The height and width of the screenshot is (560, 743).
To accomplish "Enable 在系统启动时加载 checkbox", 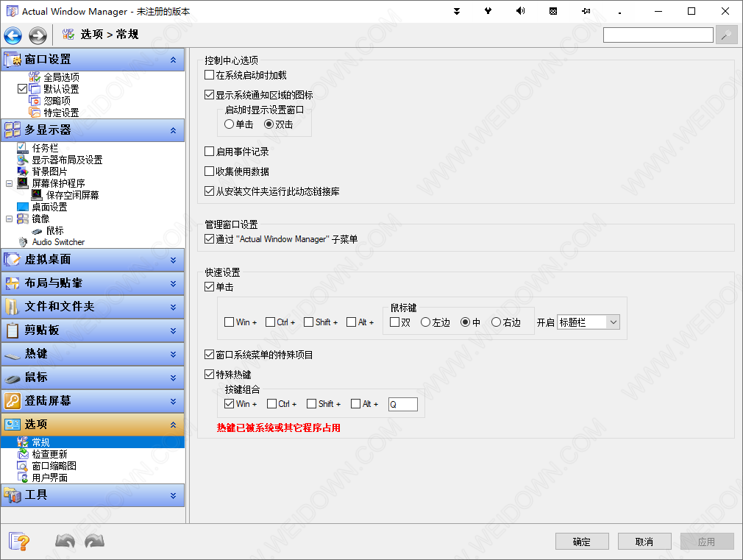I will click(209, 75).
